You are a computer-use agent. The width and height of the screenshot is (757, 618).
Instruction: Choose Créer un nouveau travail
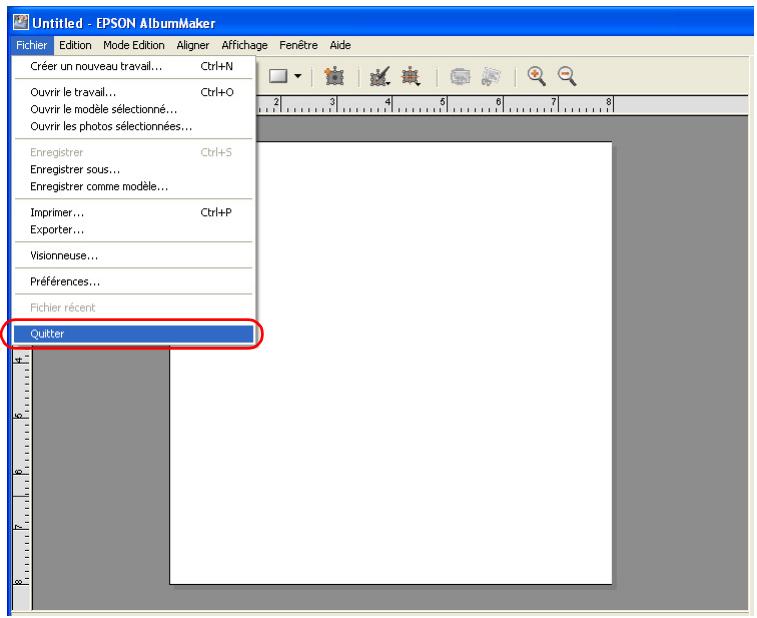pos(133,67)
